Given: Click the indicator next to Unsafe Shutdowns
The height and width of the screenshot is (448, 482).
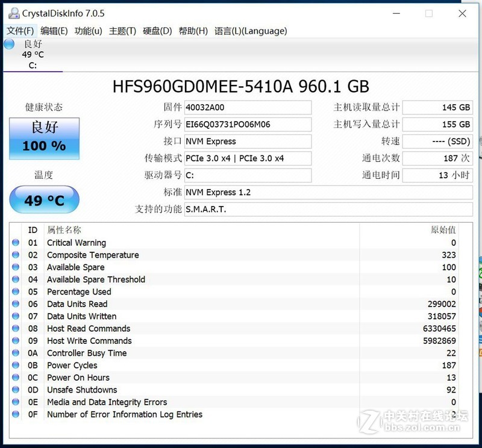Looking at the screenshot, I should pyautogui.click(x=15, y=390).
